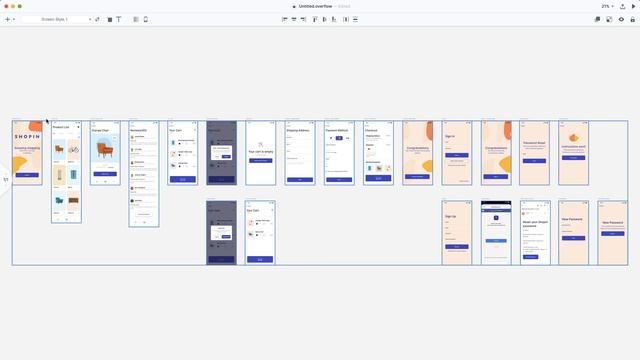Select the Password Reset screen

click(534, 153)
